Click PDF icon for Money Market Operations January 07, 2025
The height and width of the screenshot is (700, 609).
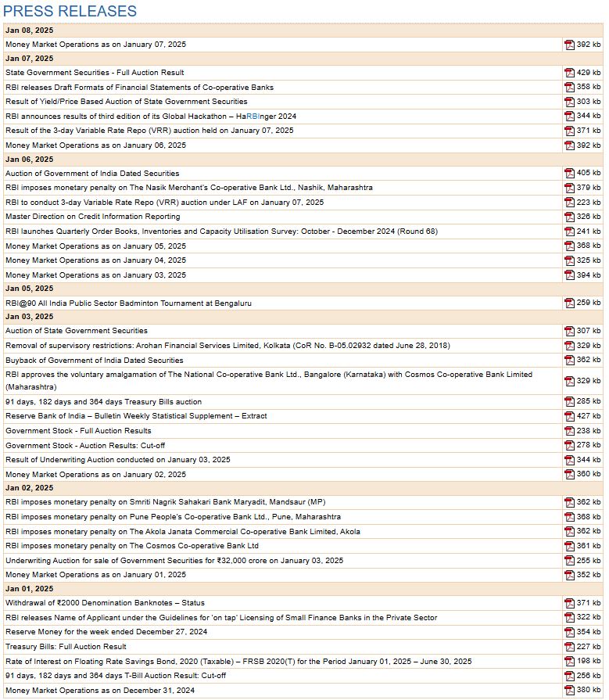coord(569,45)
